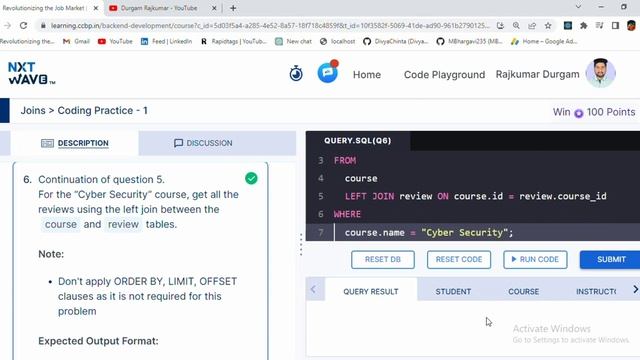Go to Home in the top navigation
This screenshot has height=360, width=640.
click(x=367, y=75)
